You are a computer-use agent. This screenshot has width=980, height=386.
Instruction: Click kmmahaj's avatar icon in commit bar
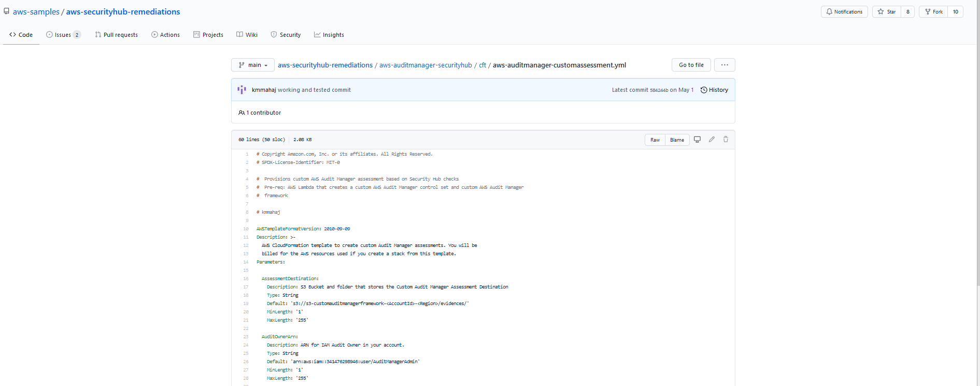(242, 90)
